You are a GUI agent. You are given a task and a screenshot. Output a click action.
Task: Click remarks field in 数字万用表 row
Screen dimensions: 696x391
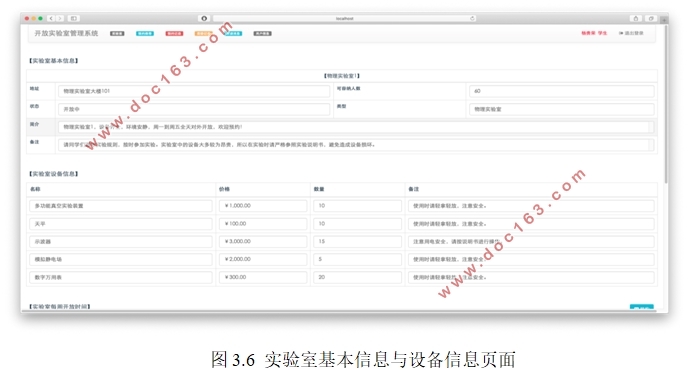(x=531, y=277)
